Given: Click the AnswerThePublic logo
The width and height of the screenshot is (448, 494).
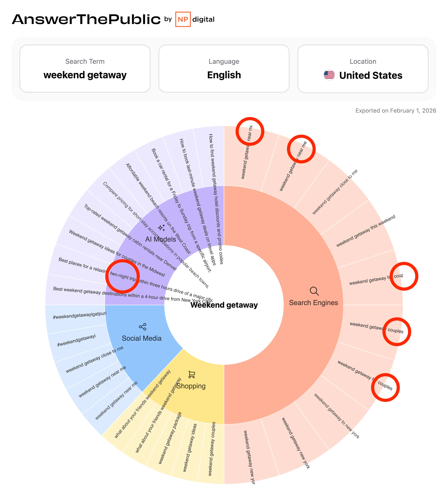Looking at the screenshot, I should (86, 19).
